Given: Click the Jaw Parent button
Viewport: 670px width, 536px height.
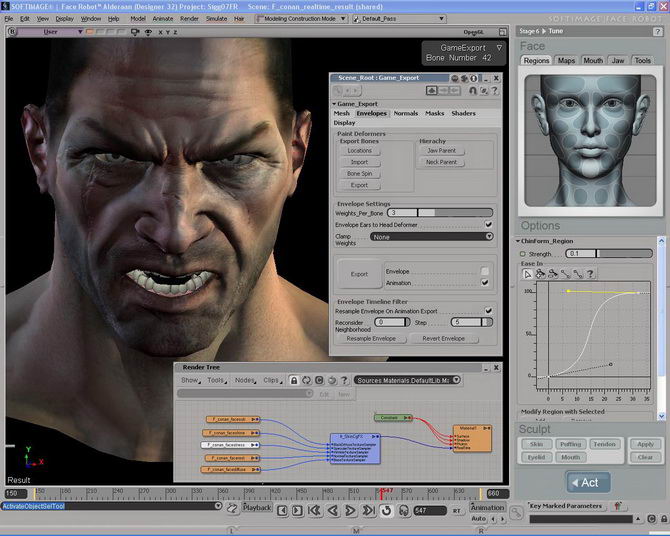Looking at the screenshot, I should [x=441, y=150].
